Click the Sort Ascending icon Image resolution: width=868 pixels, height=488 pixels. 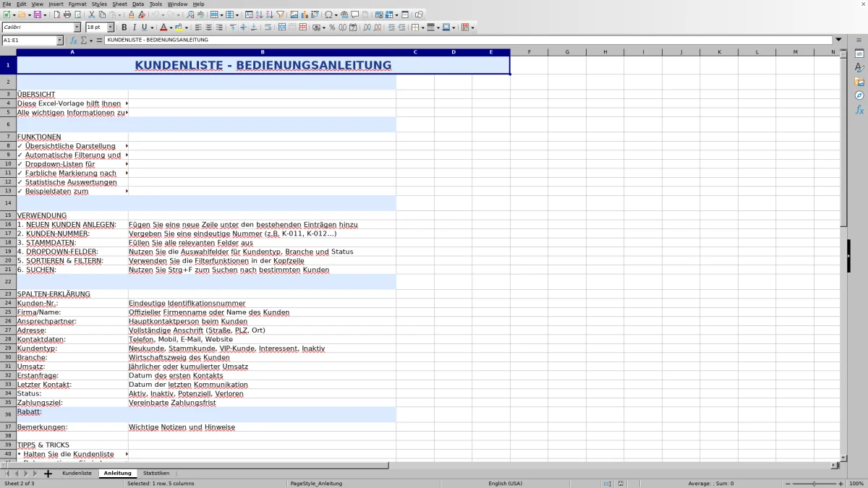click(x=259, y=14)
